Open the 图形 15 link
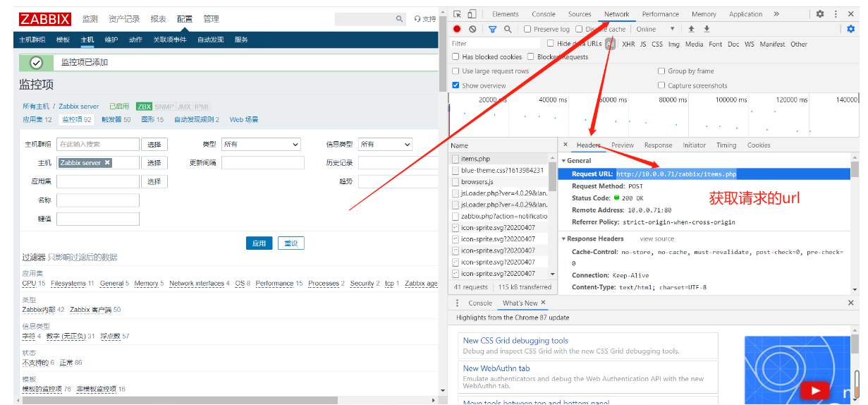The height and width of the screenshot is (405, 868). click(x=152, y=119)
